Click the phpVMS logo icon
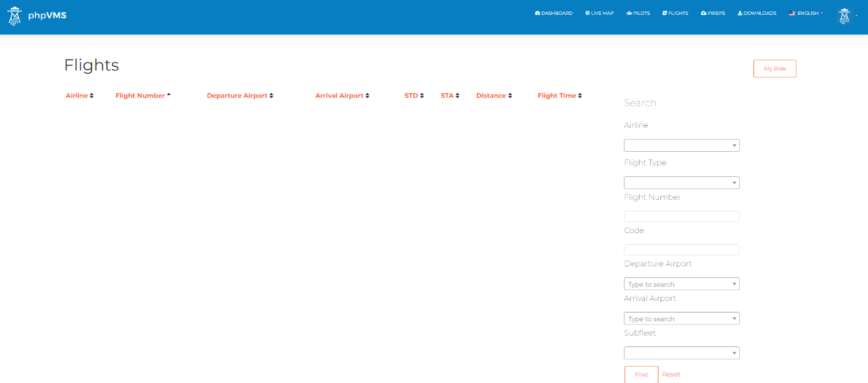 pos(14,16)
